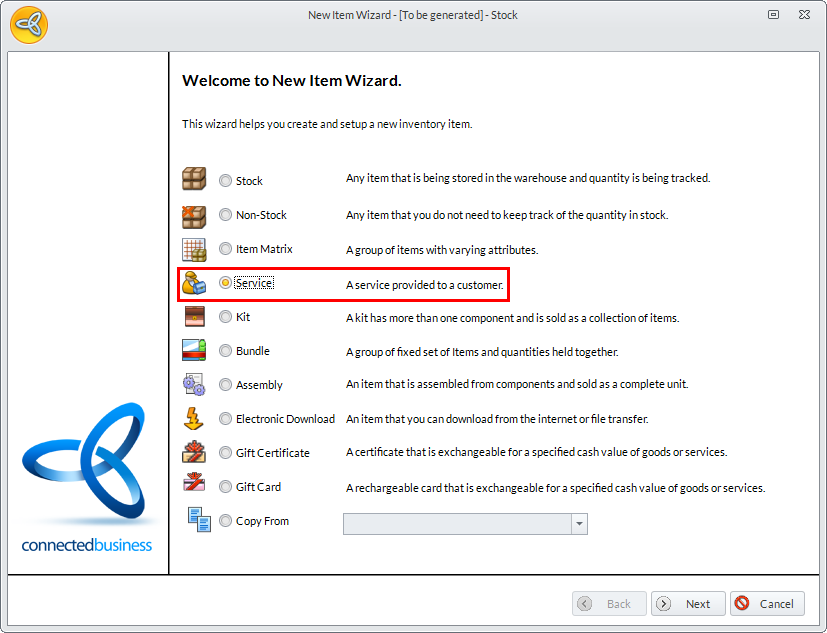
Task: Close the New Item Wizard window
Action: pos(804,15)
